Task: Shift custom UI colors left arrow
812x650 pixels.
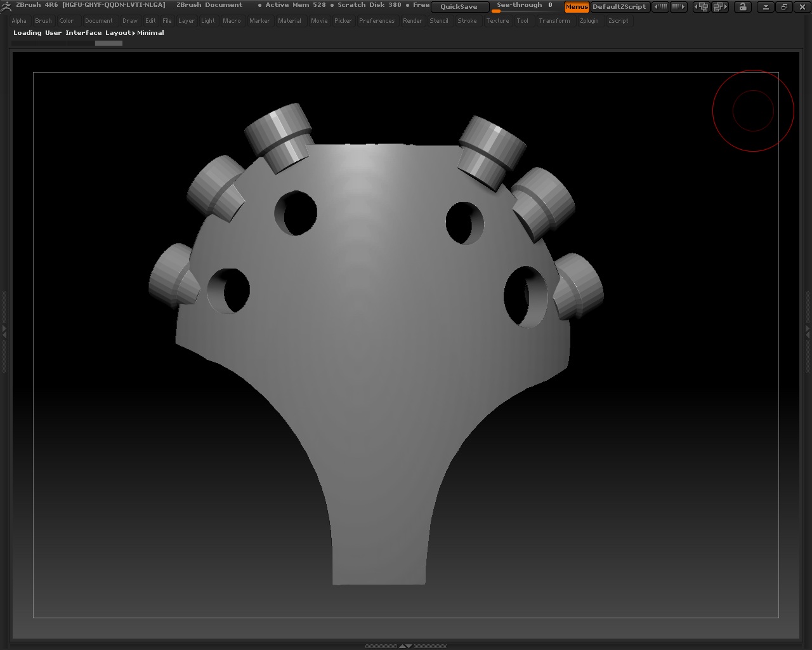Action: pyautogui.click(x=660, y=7)
